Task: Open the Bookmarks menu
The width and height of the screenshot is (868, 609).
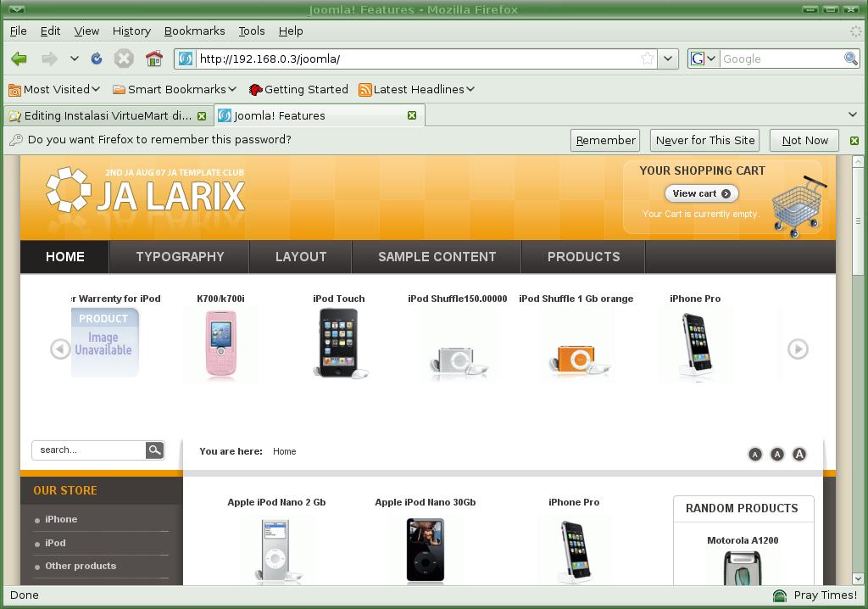Action: click(195, 31)
